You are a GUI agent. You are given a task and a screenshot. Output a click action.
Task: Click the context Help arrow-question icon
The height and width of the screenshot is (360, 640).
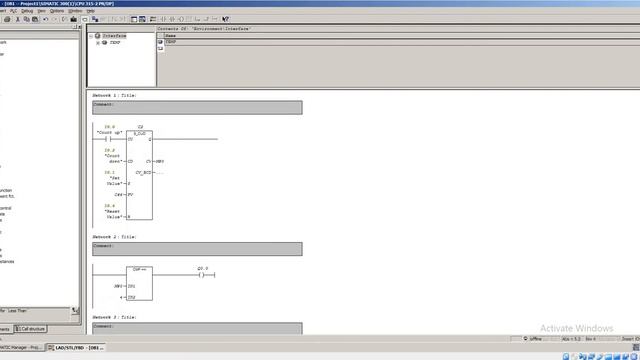coord(225,19)
